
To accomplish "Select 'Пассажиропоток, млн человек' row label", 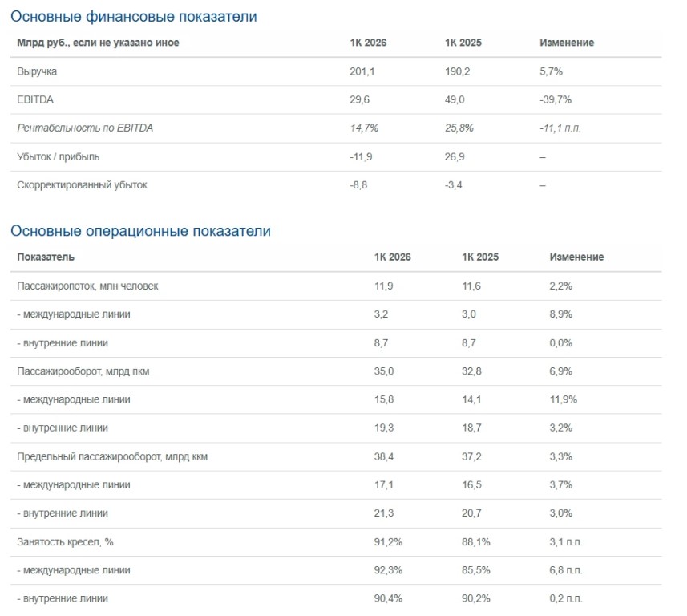I will pyautogui.click(x=87, y=286).
